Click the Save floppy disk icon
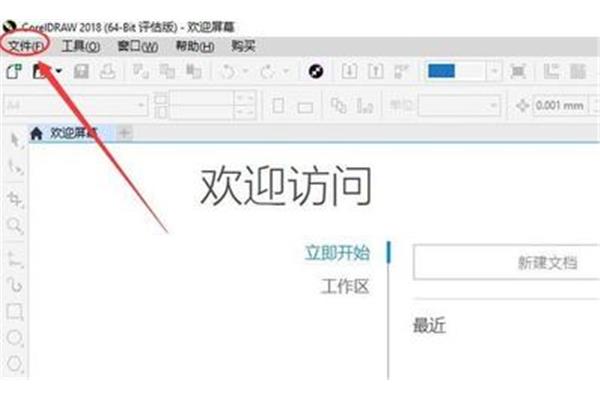The image size is (600, 400). click(x=81, y=71)
